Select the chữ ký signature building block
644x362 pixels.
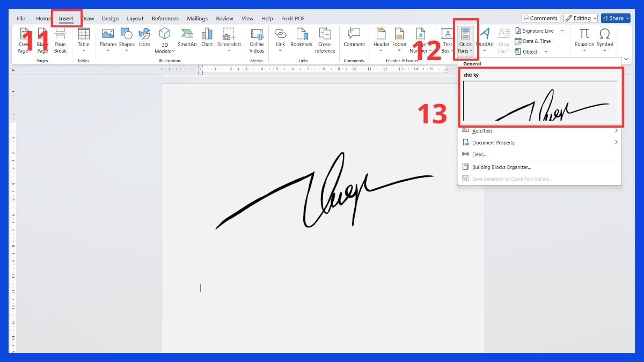[540, 97]
